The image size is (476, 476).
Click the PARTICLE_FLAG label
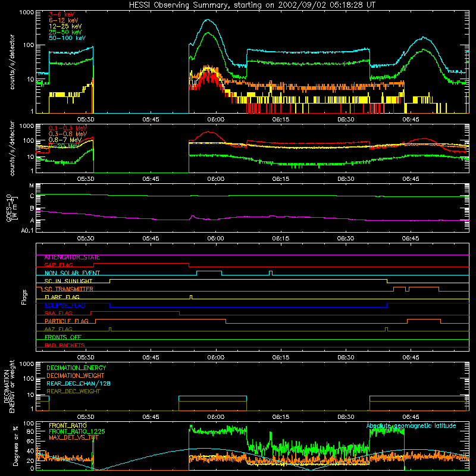(x=67, y=321)
